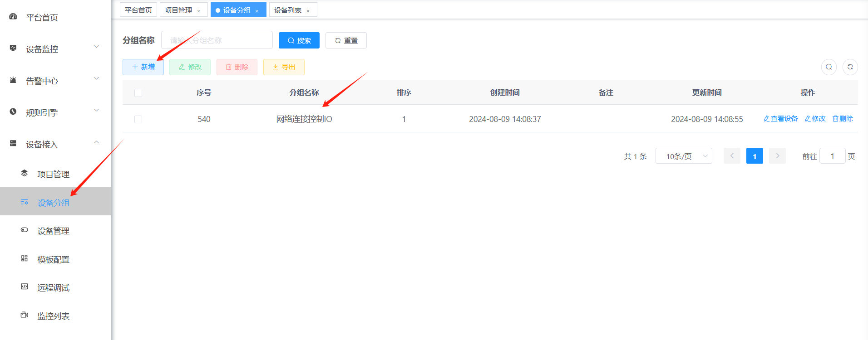Open 设备管理 in the sidebar
Image resolution: width=868 pixels, height=340 pixels.
53,231
